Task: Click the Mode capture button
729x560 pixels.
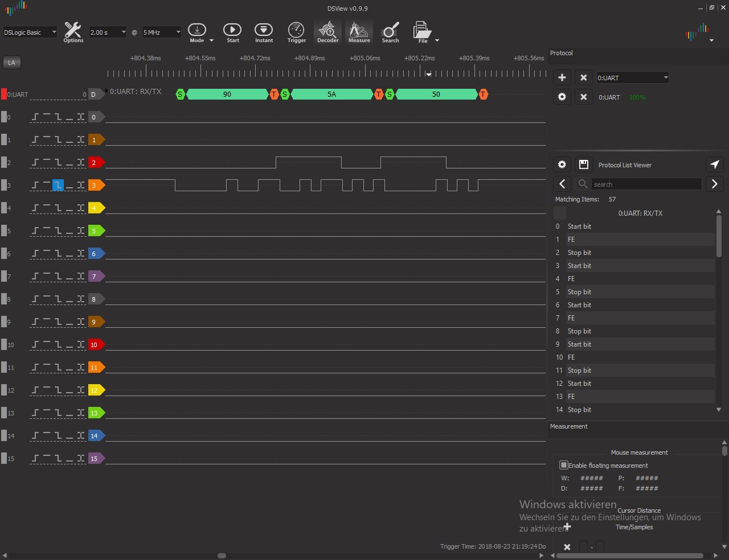Action: [197, 32]
